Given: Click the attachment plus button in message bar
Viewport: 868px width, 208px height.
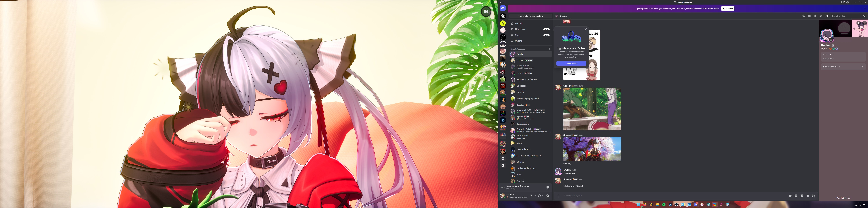Looking at the screenshot, I should click(558, 196).
